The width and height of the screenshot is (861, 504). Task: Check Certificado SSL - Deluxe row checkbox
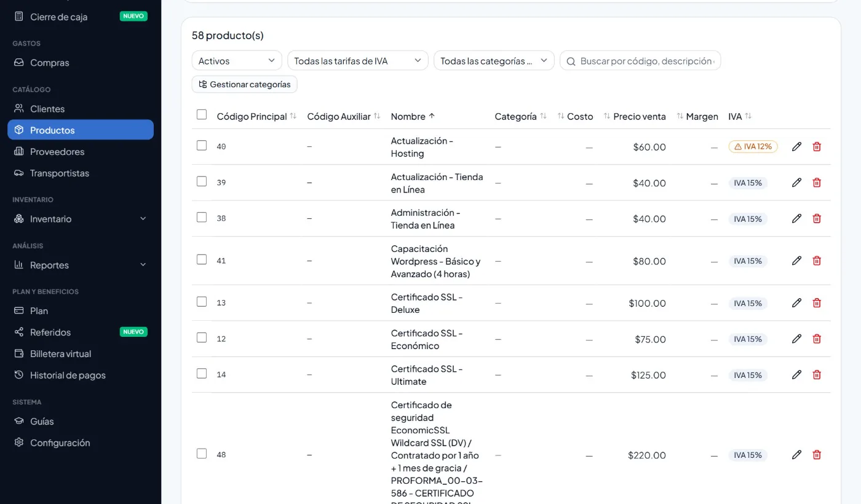click(x=202, y=302)
